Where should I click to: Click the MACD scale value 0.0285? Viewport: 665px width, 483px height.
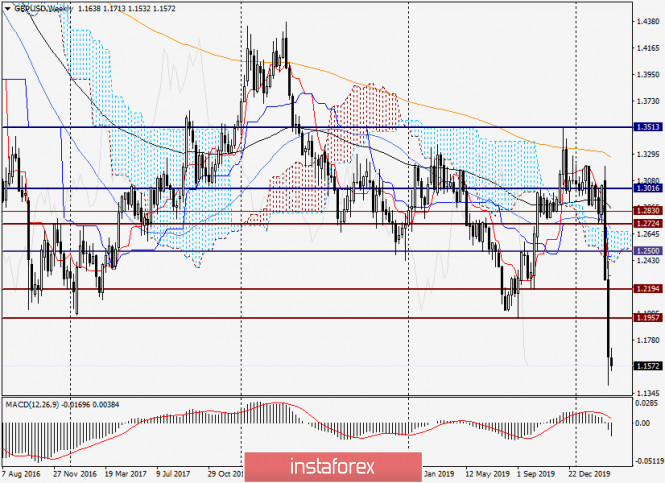pyautogui.click(x=648, y=403)
